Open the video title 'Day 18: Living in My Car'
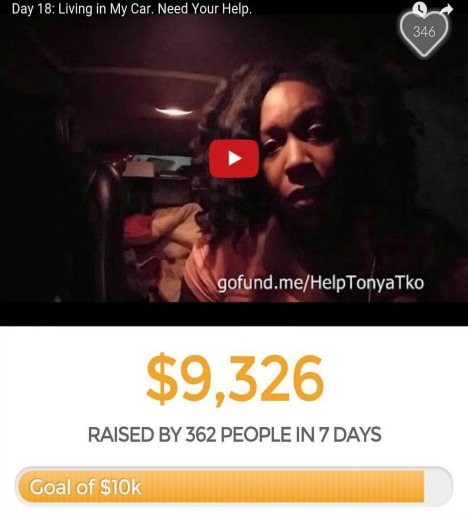468x513 pixels. click(x=132, y=9)
